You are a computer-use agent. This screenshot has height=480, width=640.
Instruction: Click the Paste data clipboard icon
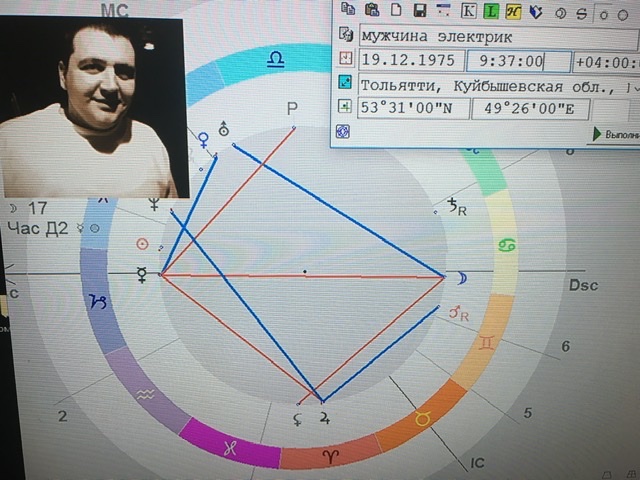pos(372,10)
